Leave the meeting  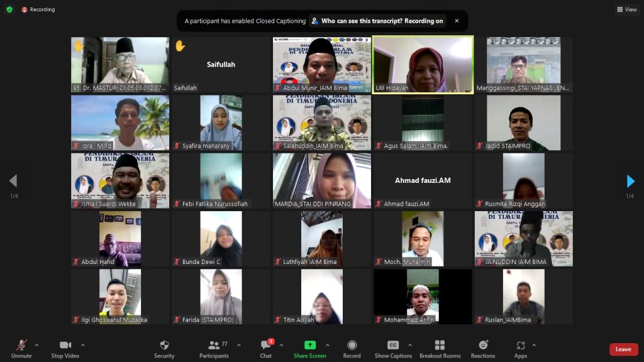click(623, 349)
